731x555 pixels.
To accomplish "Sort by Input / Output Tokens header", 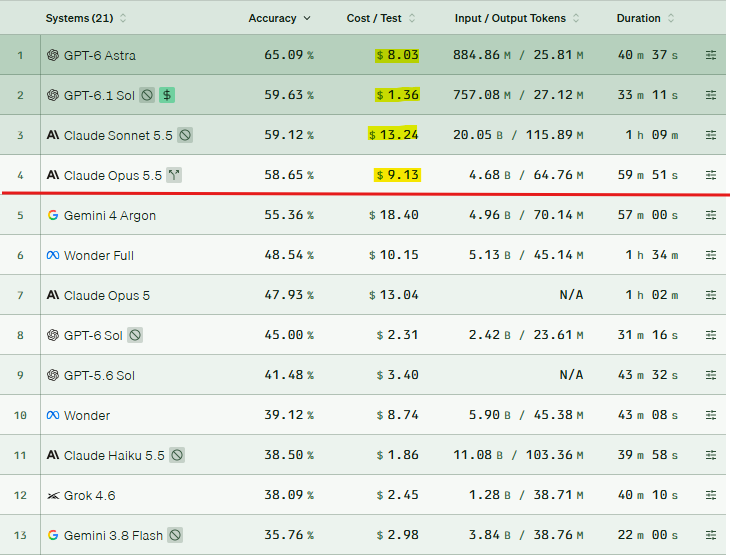I will point(517,18).
